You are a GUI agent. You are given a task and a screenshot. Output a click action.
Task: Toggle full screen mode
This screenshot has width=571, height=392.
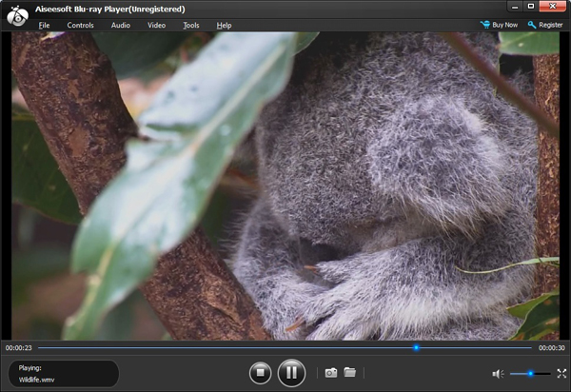point(561,374)
